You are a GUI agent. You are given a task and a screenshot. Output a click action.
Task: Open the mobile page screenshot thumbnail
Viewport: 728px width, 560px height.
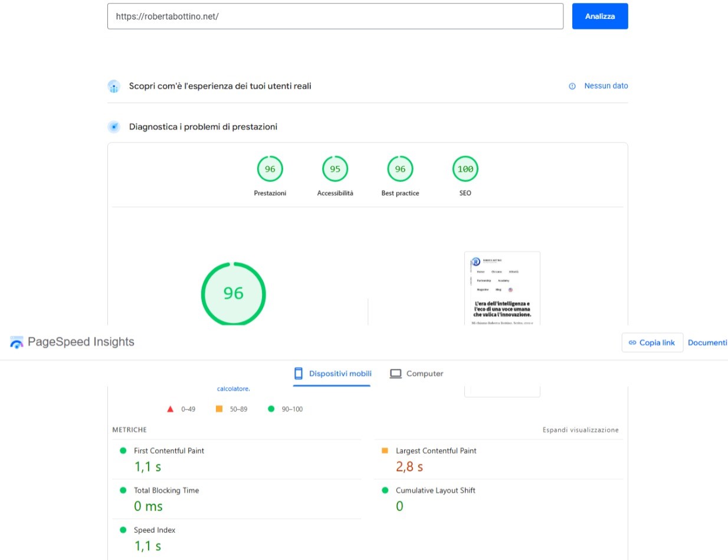pyautogui.click(x=502, y=288)
